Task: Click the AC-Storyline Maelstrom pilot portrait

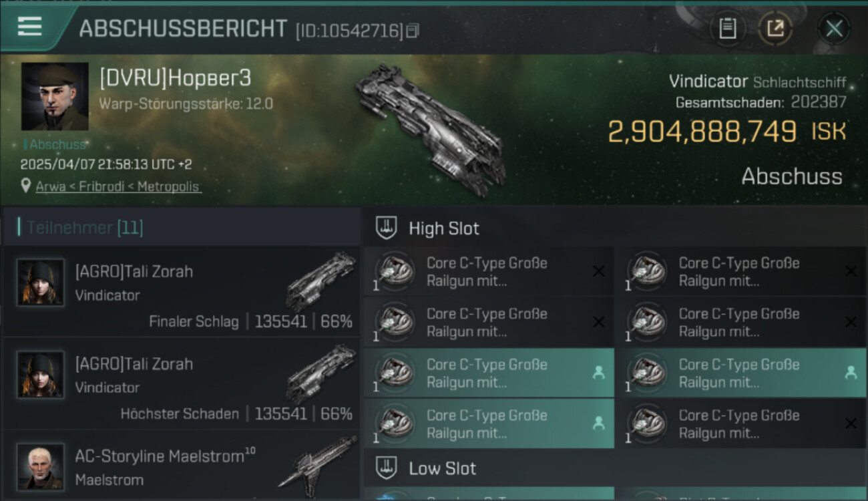Action: click(x=41, y=466)
